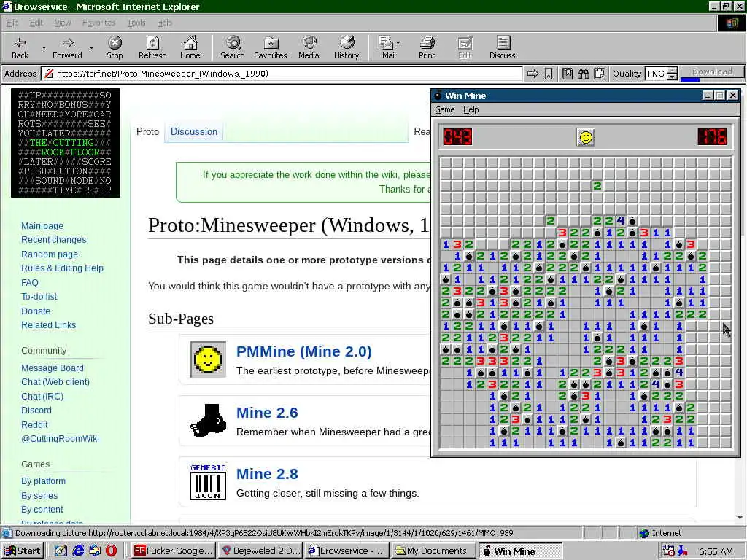The image size is (747, 560).
Task: Launch Internet Explorer from quick launch
Action: click(78, 551)
